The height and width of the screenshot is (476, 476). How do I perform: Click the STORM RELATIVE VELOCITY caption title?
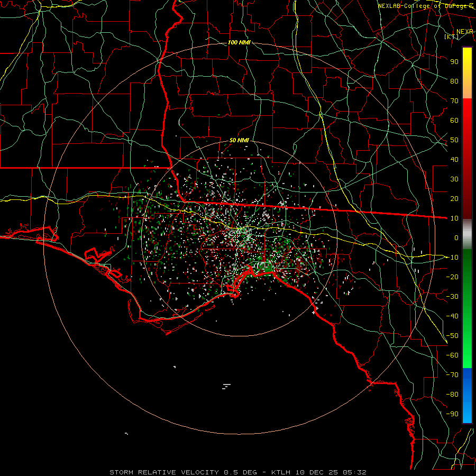tap(164, 472)
